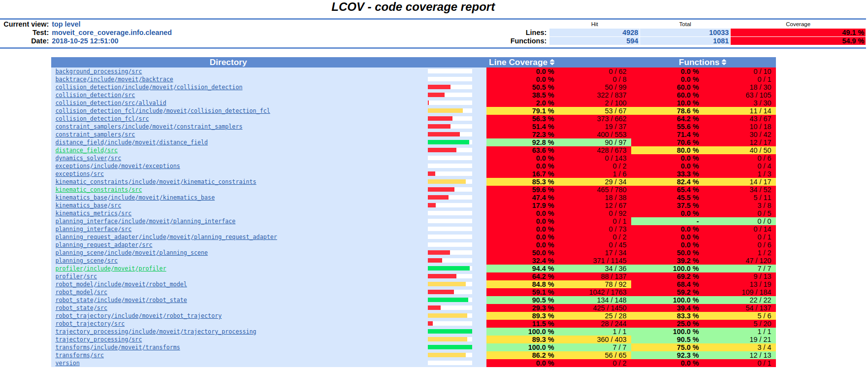Go to distance_field/src directory
Screen dimensions: 868x372
pyautogui.click(x=87, y=150)
